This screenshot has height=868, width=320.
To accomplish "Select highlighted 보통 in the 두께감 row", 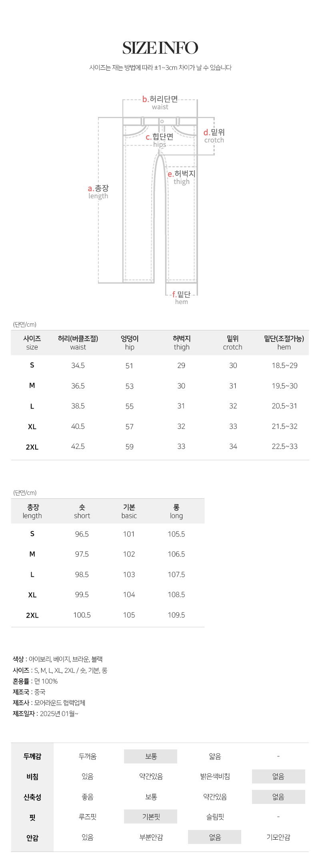I will 151,756.
